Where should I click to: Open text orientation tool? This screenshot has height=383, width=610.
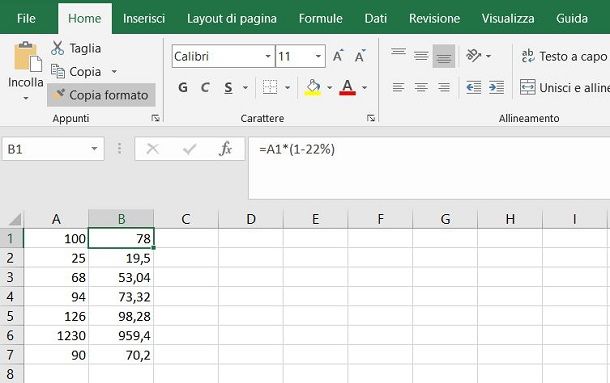pos(474,56)
